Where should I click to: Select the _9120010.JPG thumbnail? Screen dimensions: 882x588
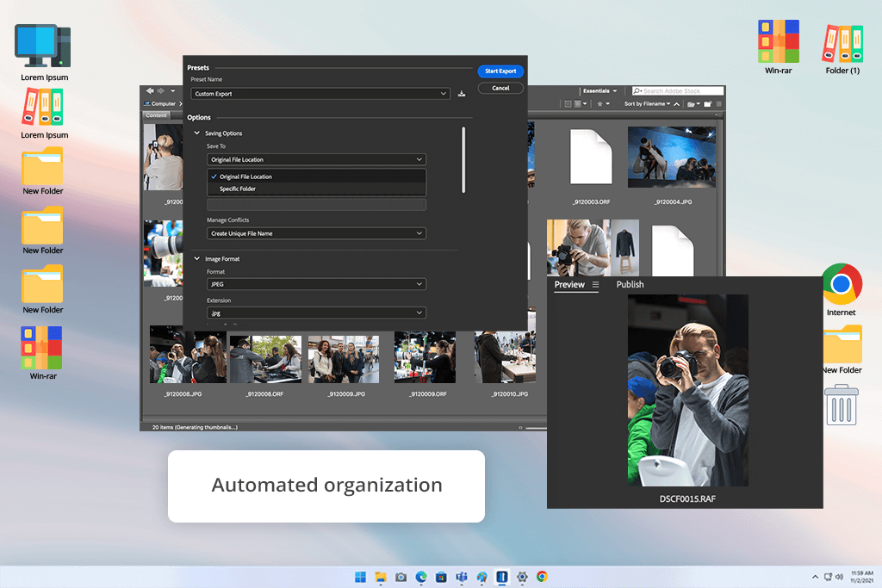tap(505, 357)
